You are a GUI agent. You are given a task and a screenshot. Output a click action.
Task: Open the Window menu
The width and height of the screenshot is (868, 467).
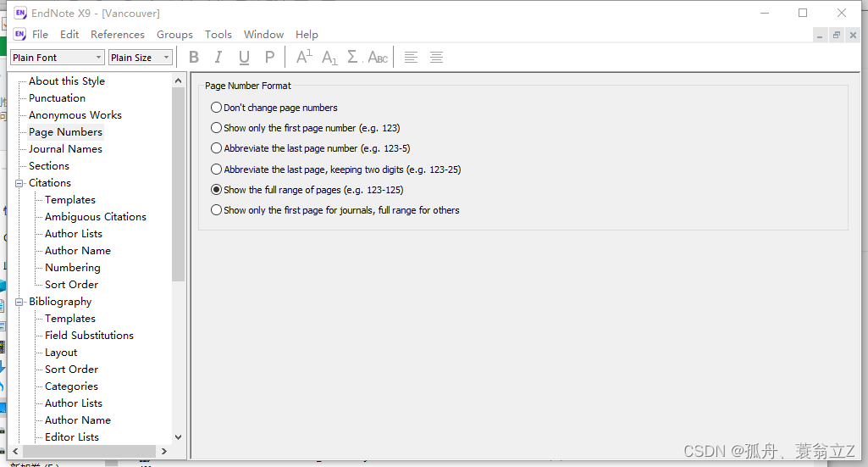[263, 35]
